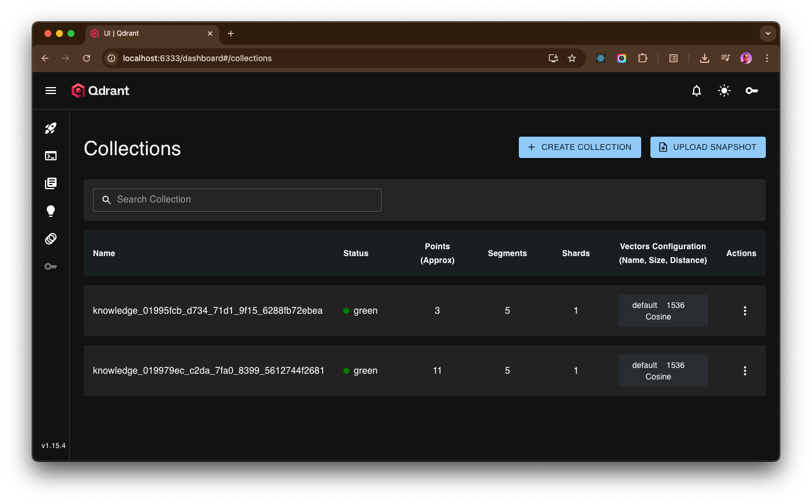This screenshot has width=812, height=504.
Task: Open actions menu for knowledge_01995fcb collection
Action: pyautogui.click(x=744, y=311)
